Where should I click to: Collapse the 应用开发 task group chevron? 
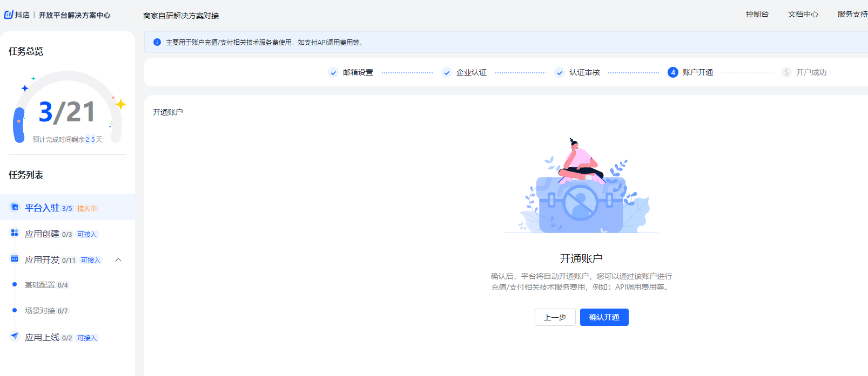118,260
